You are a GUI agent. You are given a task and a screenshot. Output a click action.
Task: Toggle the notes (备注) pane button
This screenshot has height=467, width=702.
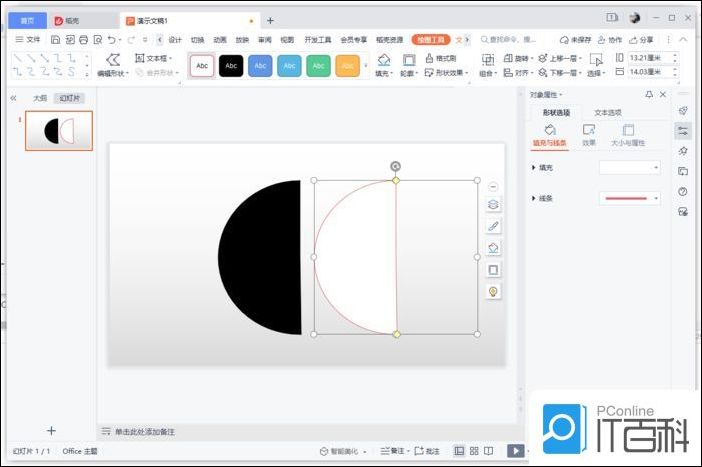coord(393,451)
